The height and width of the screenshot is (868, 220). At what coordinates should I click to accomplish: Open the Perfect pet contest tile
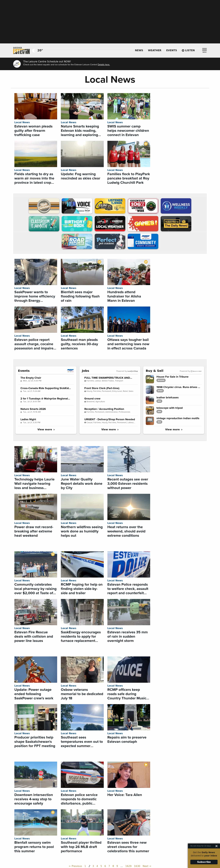(110, 242)
